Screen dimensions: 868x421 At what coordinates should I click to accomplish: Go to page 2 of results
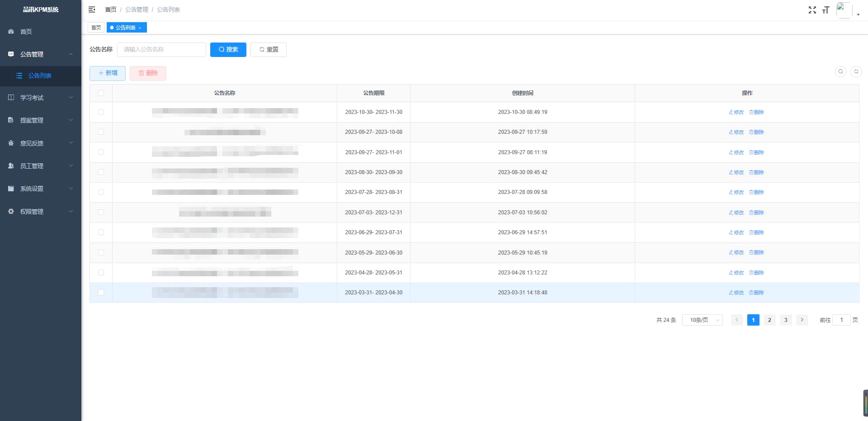(769, 320)
